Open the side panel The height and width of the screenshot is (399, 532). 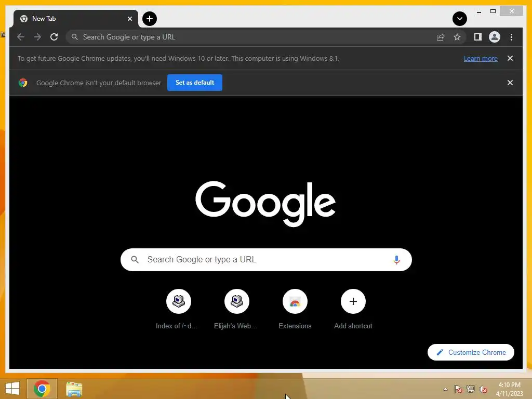click(478, 37)
